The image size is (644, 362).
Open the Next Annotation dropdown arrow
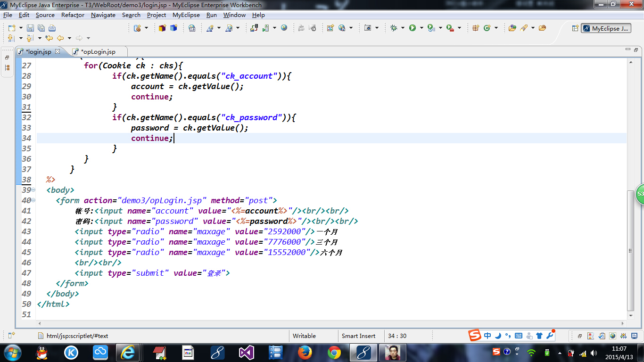(x=20, y=38)
